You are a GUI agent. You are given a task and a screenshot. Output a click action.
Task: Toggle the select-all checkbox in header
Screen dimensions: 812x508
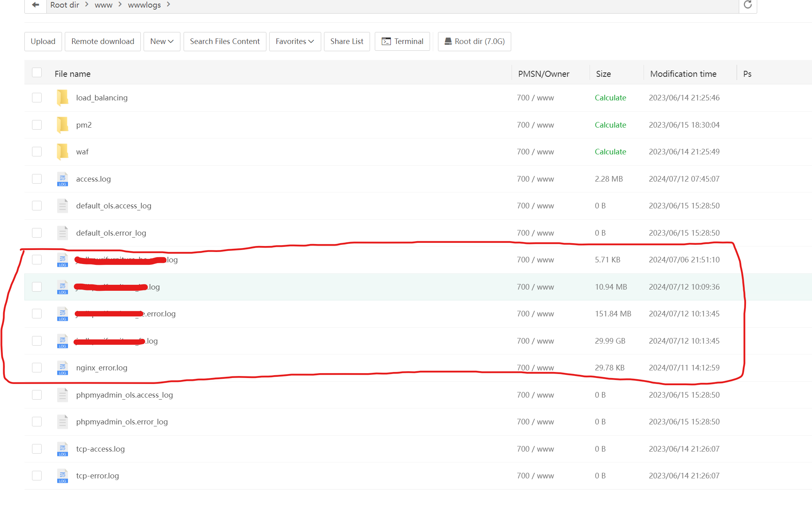tap(37, 72)
